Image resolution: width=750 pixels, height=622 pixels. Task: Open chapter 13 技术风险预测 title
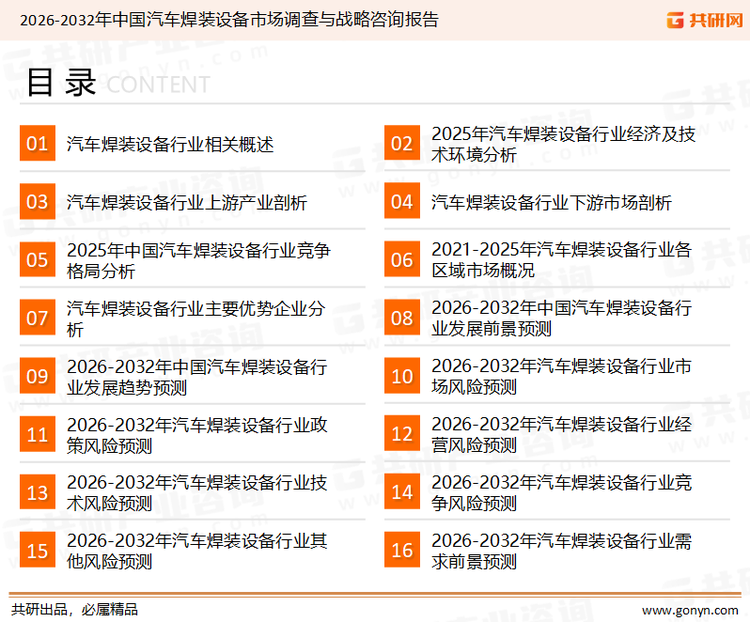click(197, 492)
